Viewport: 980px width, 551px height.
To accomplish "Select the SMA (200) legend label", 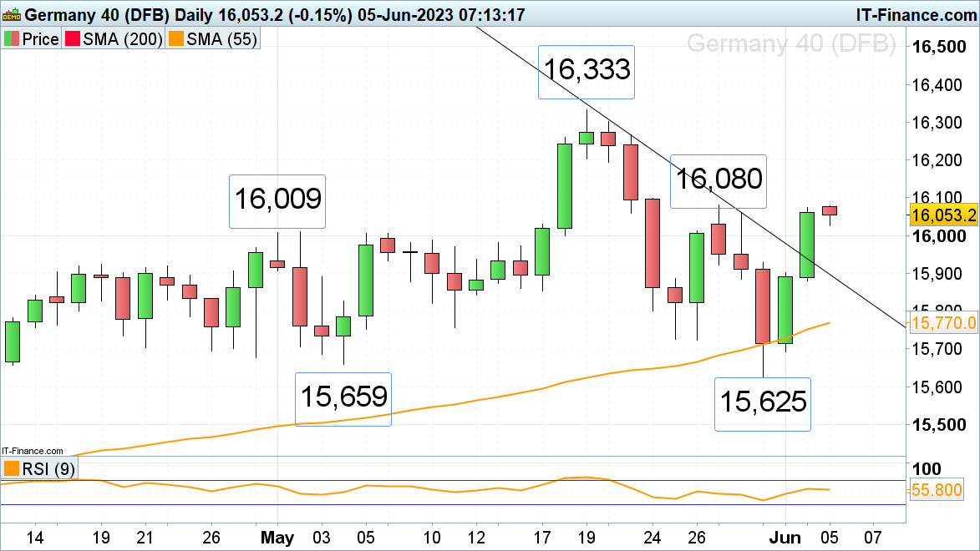I will [x=123, y=38].
